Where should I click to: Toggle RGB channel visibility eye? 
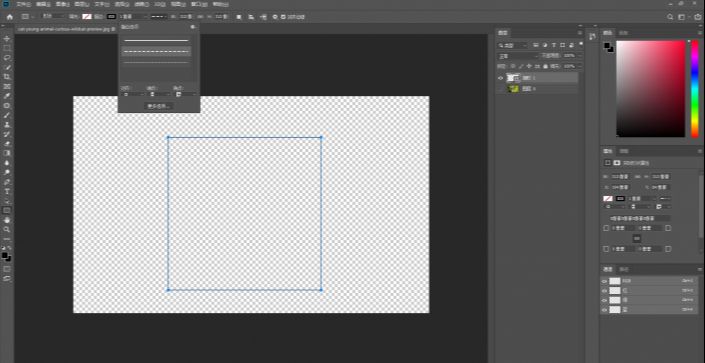(604, 281)
